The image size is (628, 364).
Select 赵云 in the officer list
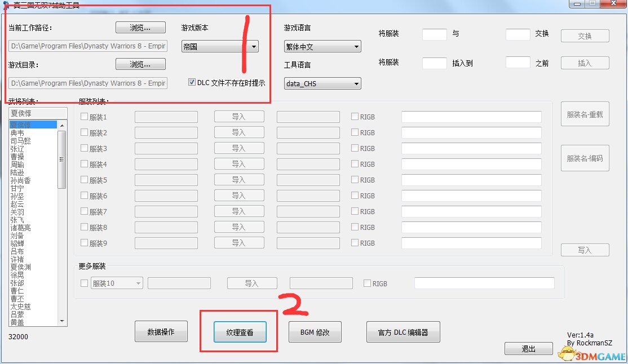[x=17, y=204]
